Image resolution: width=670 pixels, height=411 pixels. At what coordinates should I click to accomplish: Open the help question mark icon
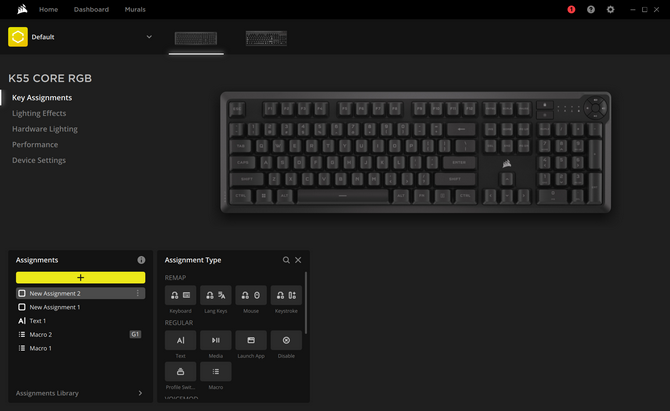(x=591, y=9)
